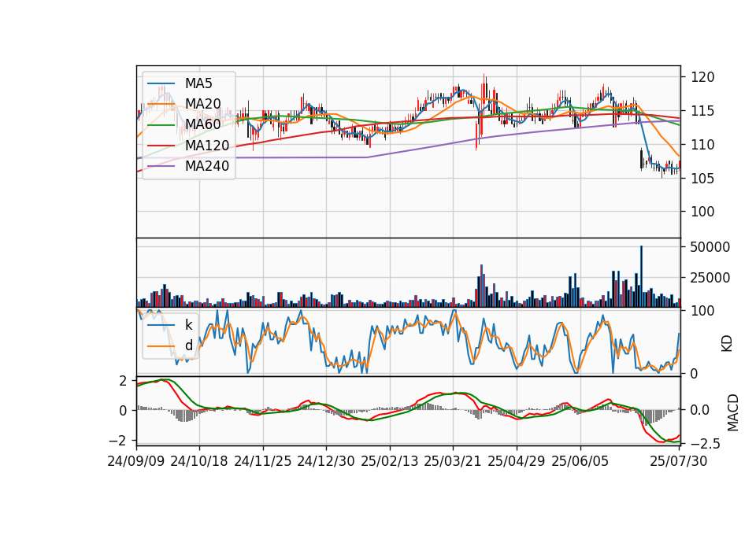756x543 pixels.
Task: Click the 25/06/05 date label
Action: [x=580, y=461]
